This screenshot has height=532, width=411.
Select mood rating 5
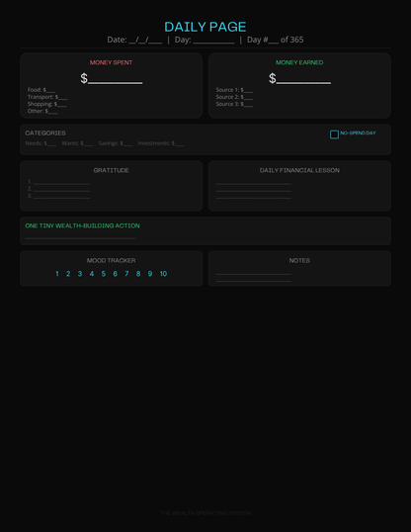coord(104,274)
